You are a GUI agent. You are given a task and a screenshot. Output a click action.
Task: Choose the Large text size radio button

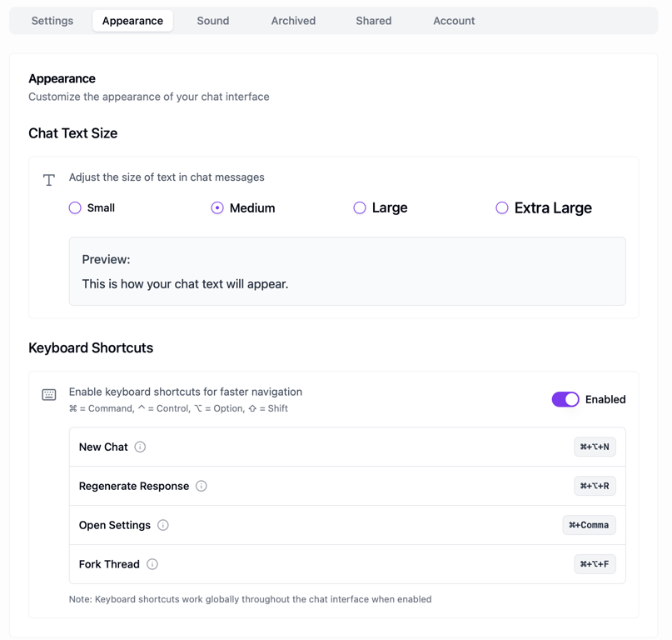point(360,207)
